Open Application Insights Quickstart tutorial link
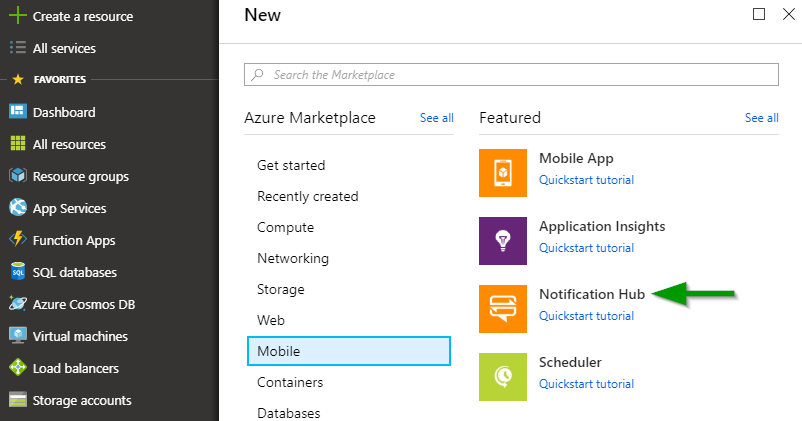Screen dimensions: 802x421 586,248
